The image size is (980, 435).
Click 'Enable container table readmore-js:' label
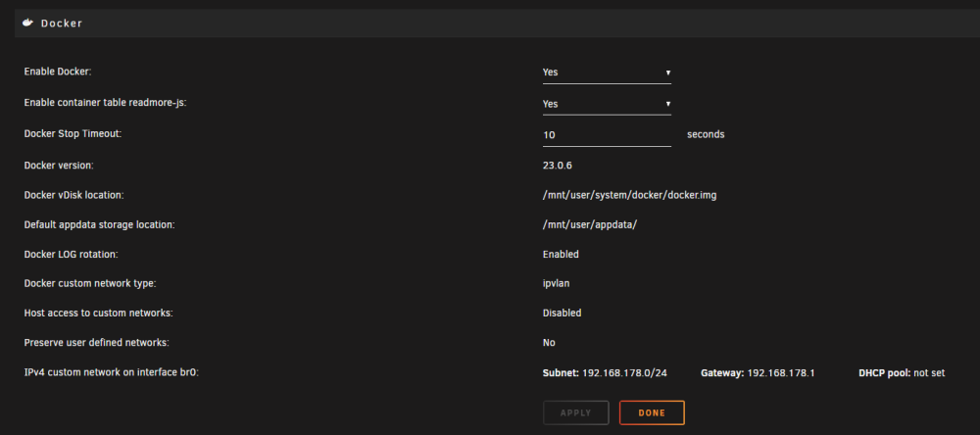[x=105, y=103]
